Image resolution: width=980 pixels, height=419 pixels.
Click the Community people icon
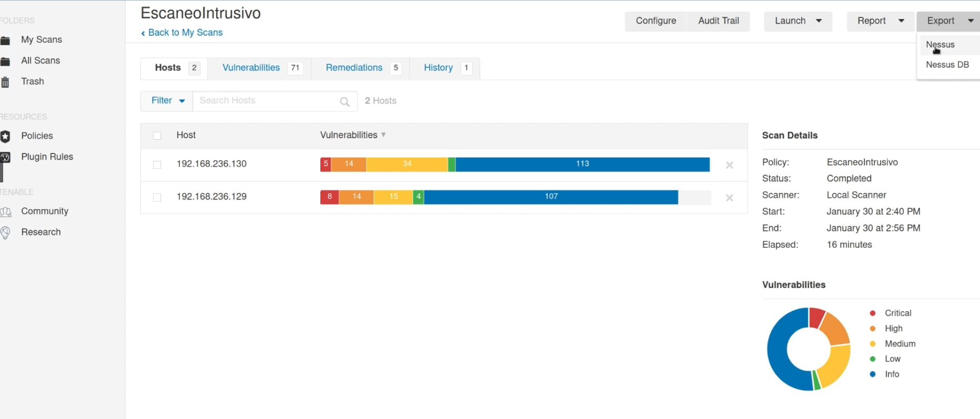coord(6,212)
